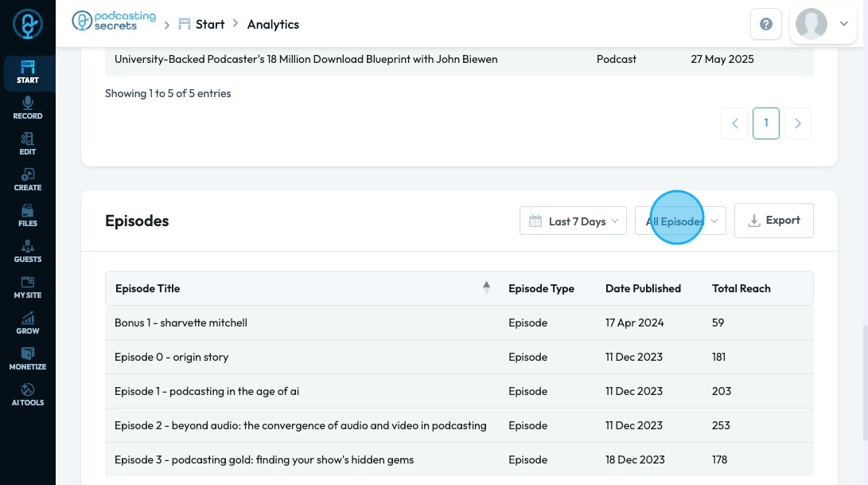Go to page 1 in pagination
This screenshot has height=485, width=868.
point(766,123)
